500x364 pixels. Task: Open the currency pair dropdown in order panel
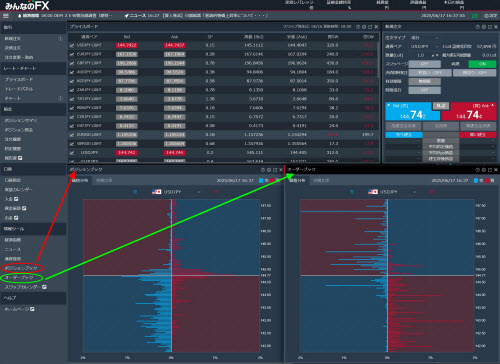[x=425, y=46]
